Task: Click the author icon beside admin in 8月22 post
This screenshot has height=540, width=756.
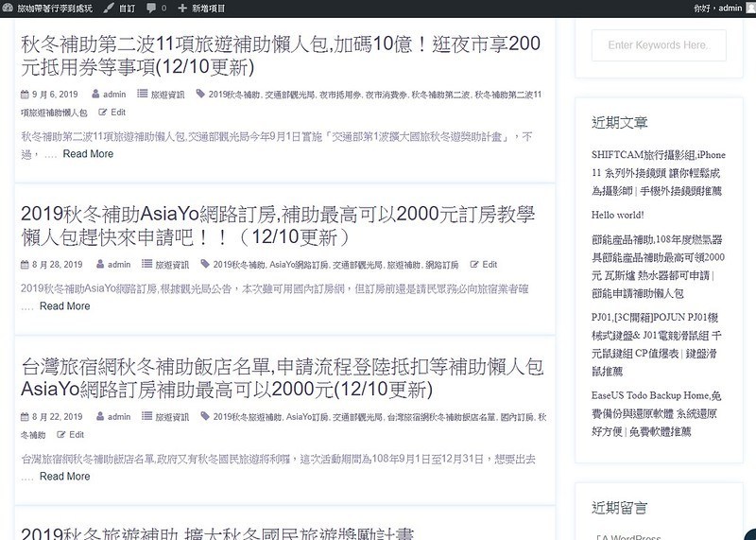Action: tap(99, 417)
